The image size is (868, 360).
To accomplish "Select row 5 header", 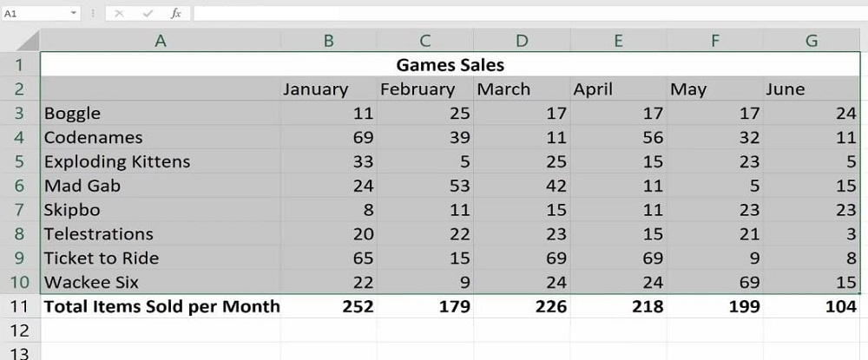I will click(x=20, y=162).
